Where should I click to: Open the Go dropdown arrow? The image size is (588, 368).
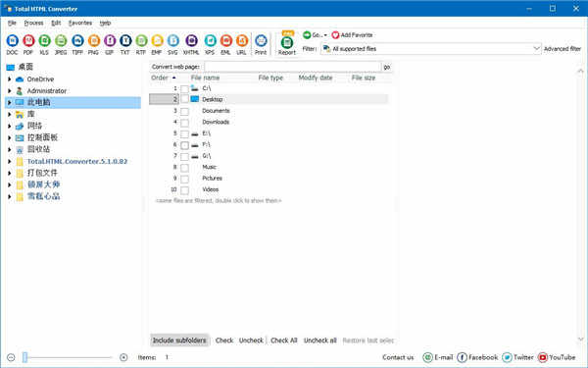[x=325, y=35]
